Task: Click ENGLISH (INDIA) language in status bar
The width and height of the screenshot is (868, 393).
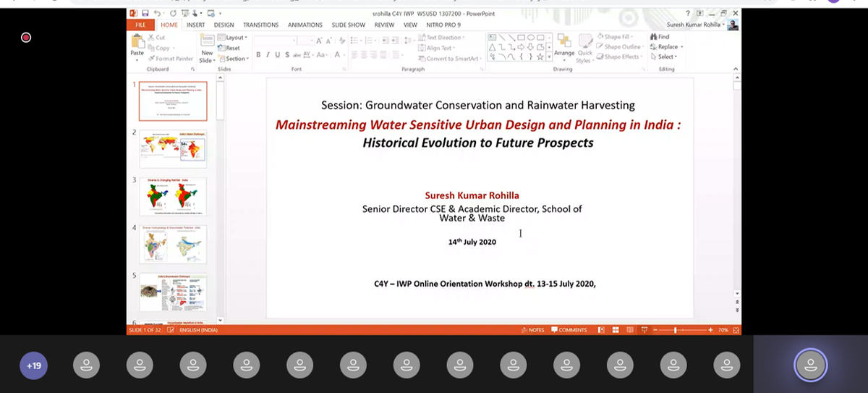Action: (197, 330)
